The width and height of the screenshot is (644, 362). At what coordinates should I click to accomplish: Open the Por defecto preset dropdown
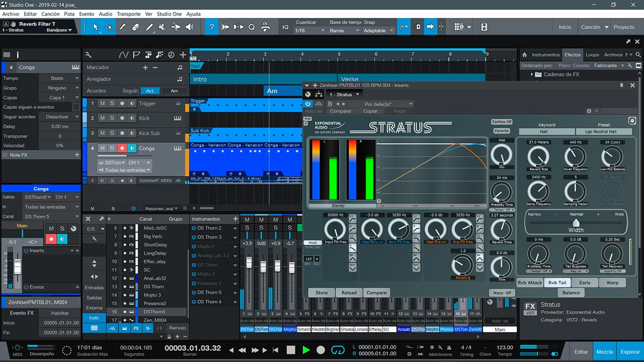[382, 104]
